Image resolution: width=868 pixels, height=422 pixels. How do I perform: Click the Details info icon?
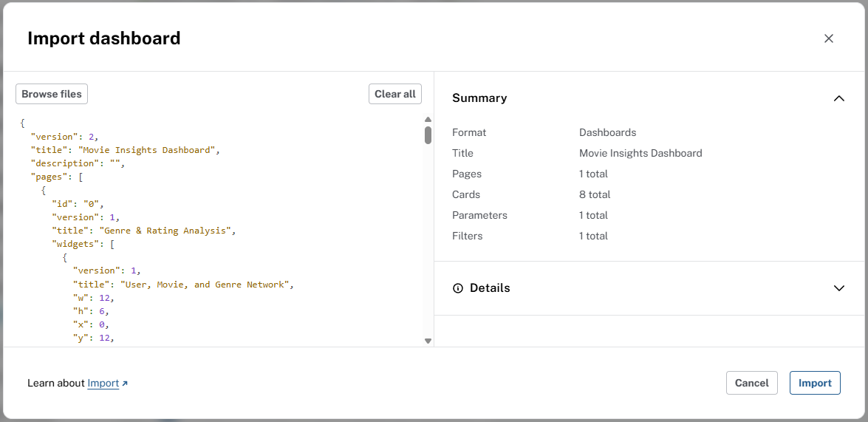click(458, 288)
